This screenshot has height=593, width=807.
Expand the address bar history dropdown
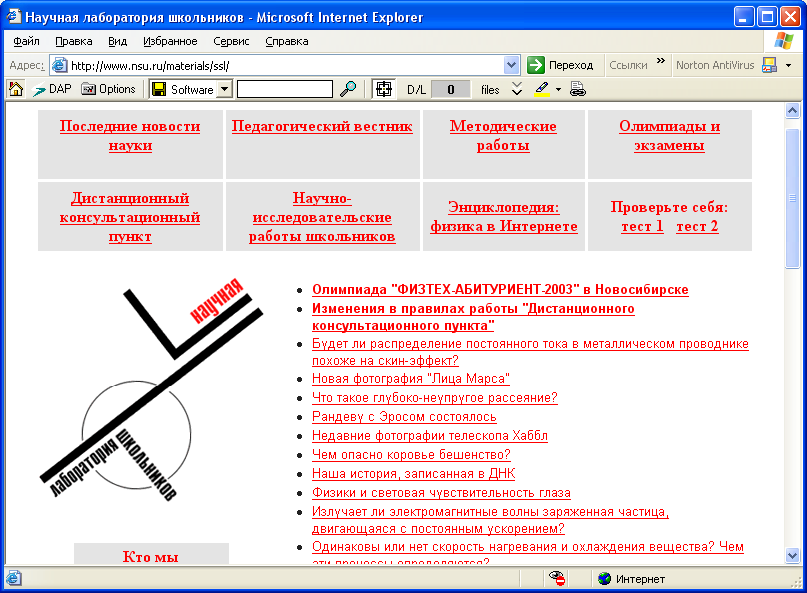(x=511, y=65)
